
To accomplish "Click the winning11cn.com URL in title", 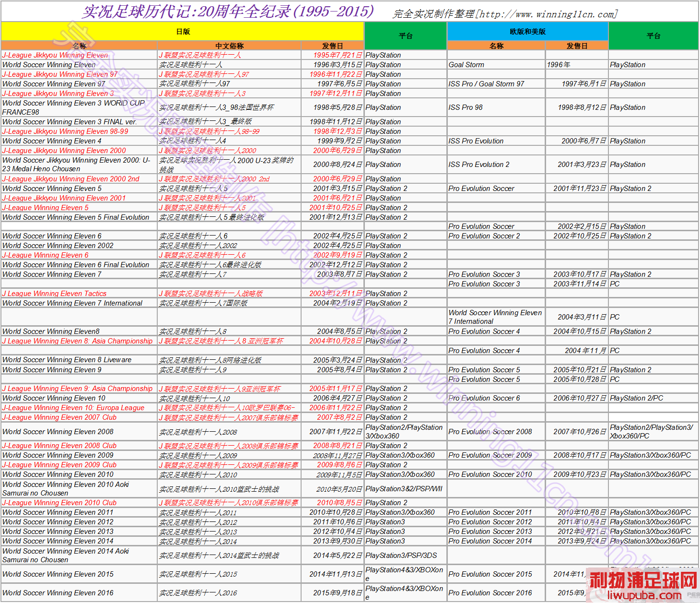I will (x=547, y=14).
